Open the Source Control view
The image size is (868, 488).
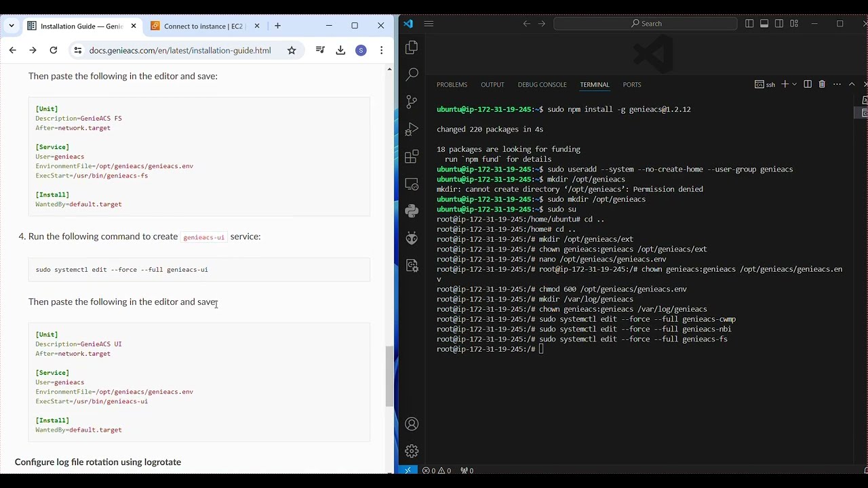(x=412, y=102)
